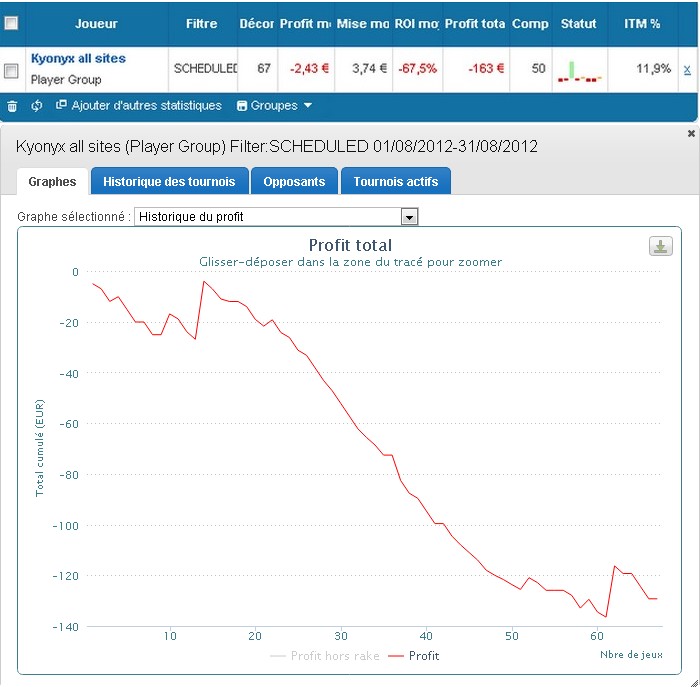Expand the Groupes dropdown menu
700x687 pixels.
(274, 106)
